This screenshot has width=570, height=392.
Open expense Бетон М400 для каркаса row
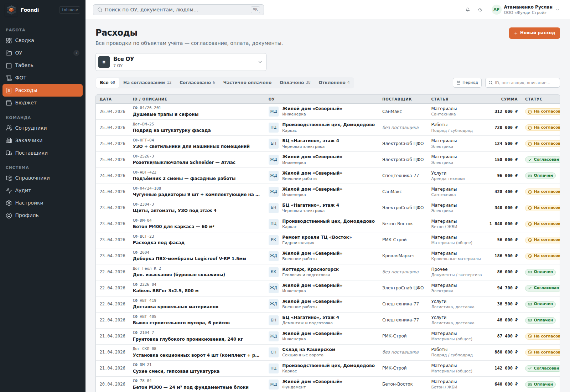pyautogui.click(x=328, y=224)
